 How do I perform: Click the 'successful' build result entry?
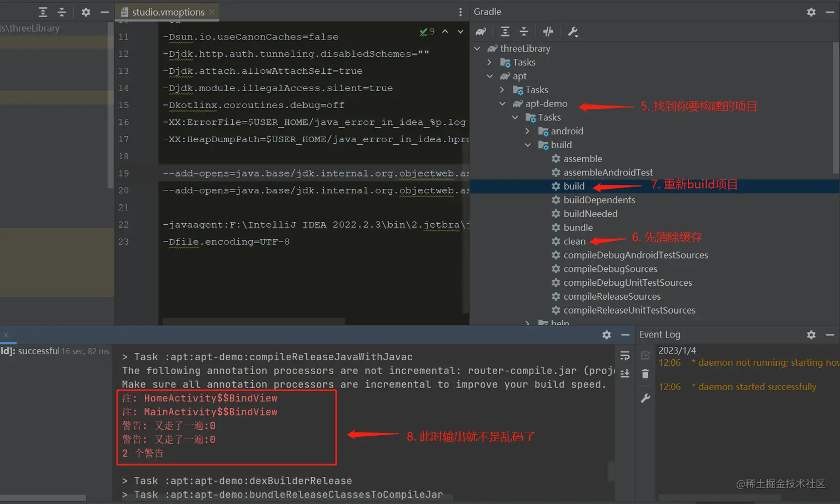pos(38,351)
